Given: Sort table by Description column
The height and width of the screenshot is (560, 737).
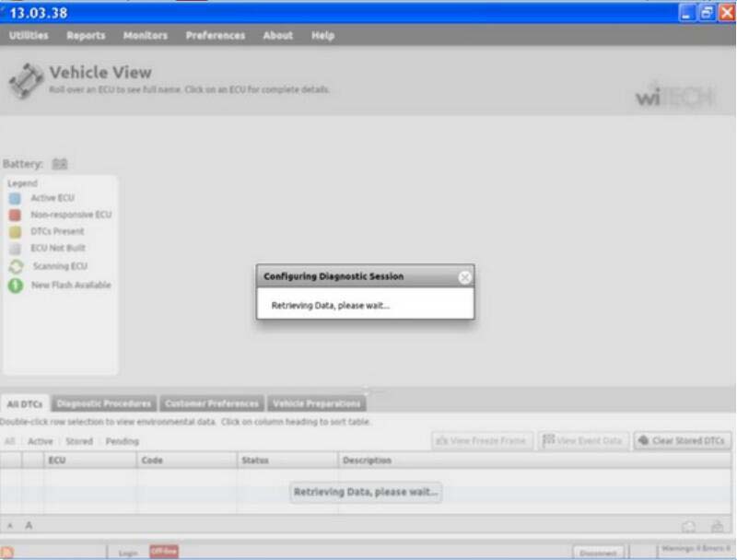Looking at the screenshot, I should click(x=535, y=461).
